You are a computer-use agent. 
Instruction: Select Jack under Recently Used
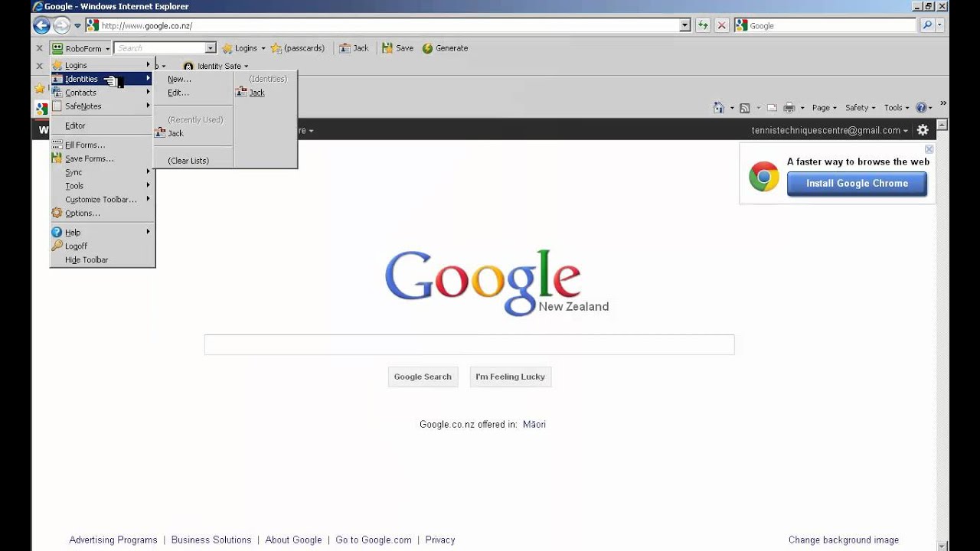coord(193,133)
